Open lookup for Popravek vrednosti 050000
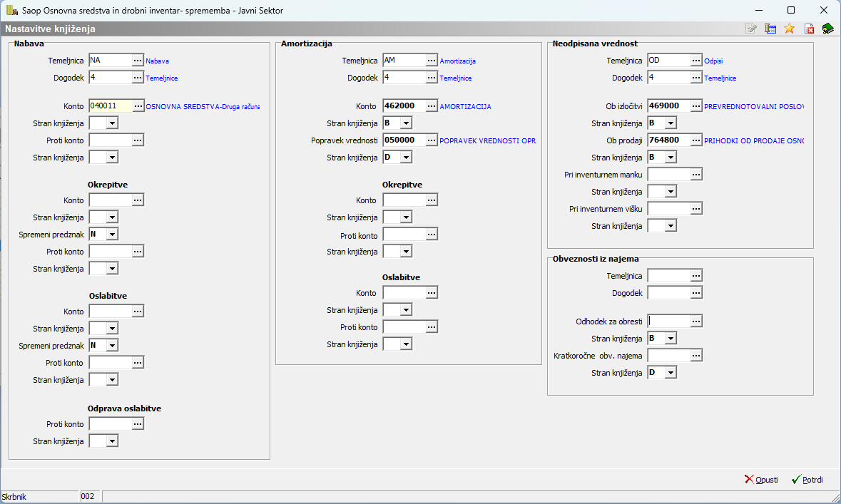The image size is (841, 504). point(432,140)
